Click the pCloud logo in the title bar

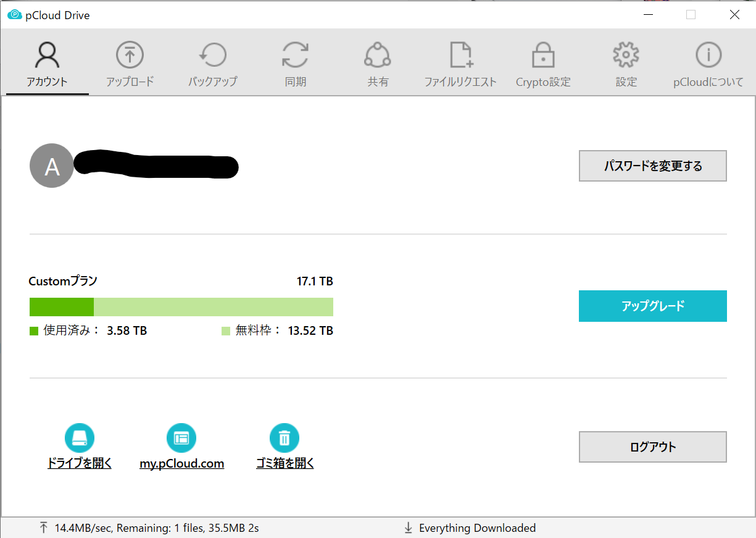tap(14, 15)
